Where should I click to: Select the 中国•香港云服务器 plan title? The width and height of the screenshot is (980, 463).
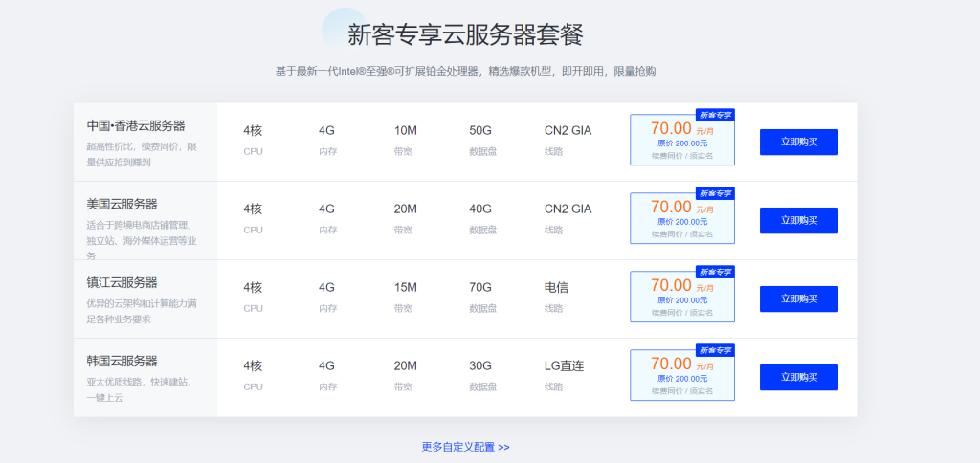[x=136, y=125]
